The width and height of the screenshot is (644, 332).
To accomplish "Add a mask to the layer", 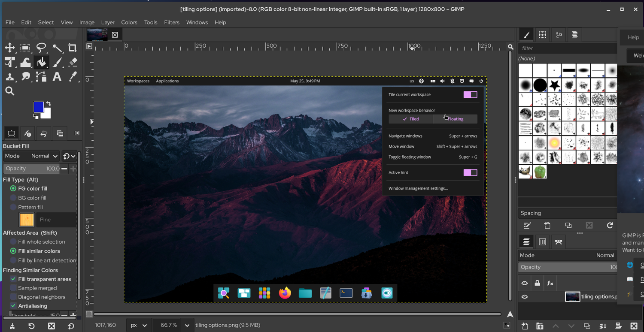I will [x=618, y=326].
